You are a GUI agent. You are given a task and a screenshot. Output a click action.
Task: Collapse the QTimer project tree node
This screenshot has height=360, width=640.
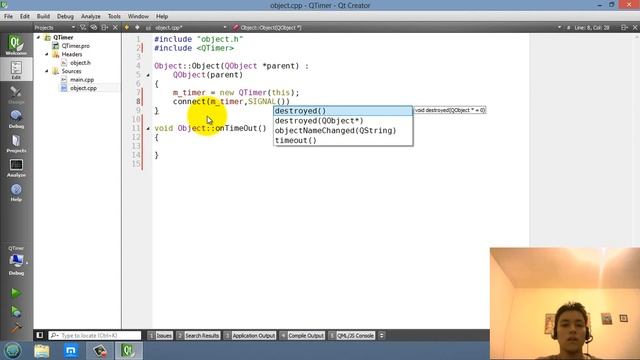[39, 37]
